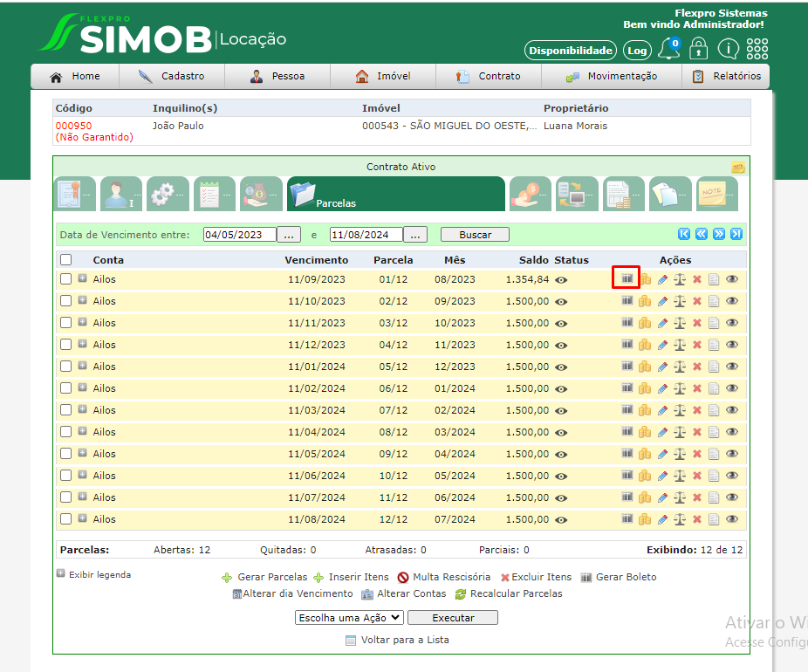
Task: Open the NOTE tab icon
Action: click(717, 194)
